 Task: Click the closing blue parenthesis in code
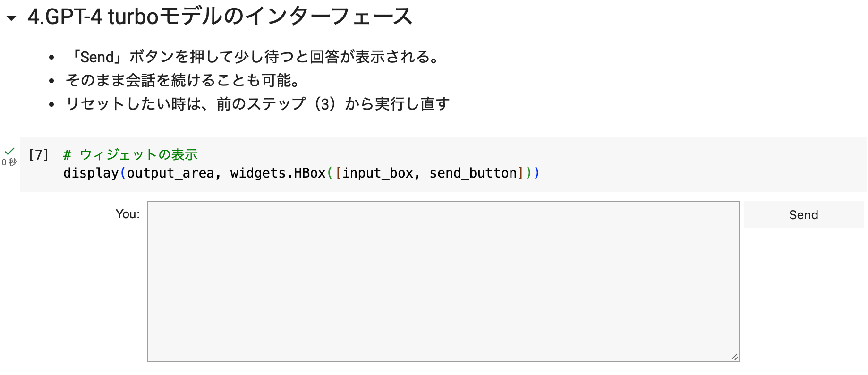pyautogui.click(x=536, y=173)
